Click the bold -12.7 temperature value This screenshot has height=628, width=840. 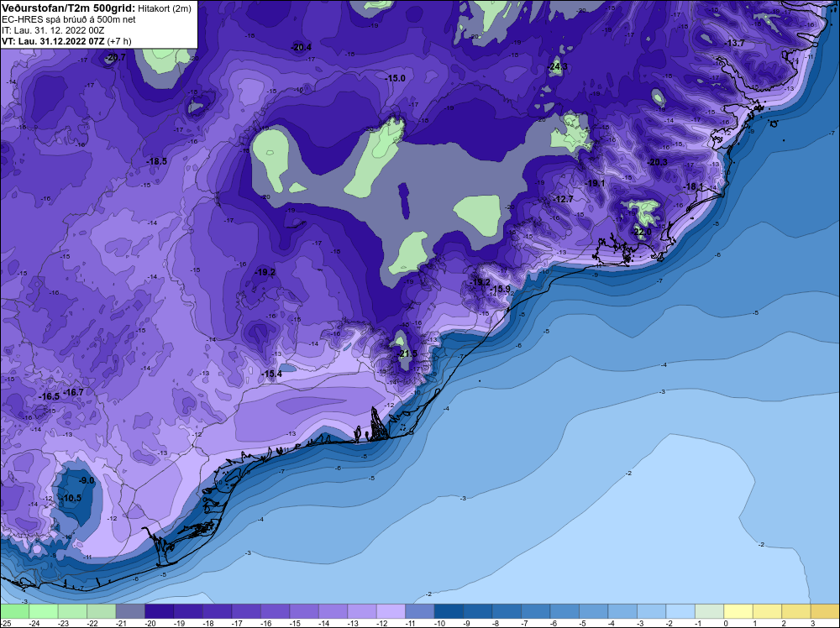point(563,199)
